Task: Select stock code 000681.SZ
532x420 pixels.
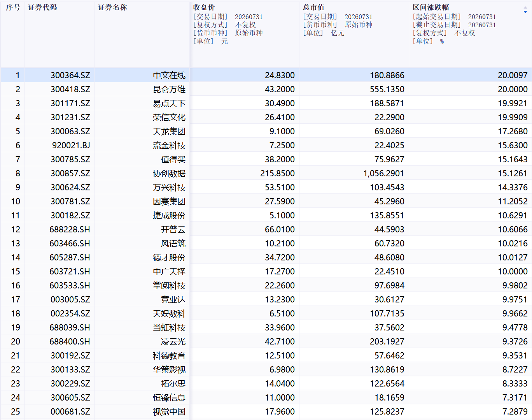Action: [x=70, y=411]
